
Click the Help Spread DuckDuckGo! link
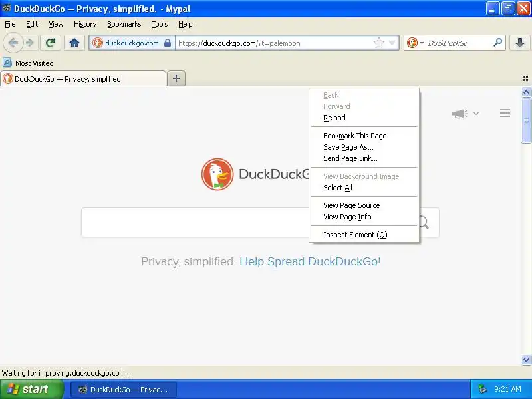pyautogui.click(x=310, y=261)
